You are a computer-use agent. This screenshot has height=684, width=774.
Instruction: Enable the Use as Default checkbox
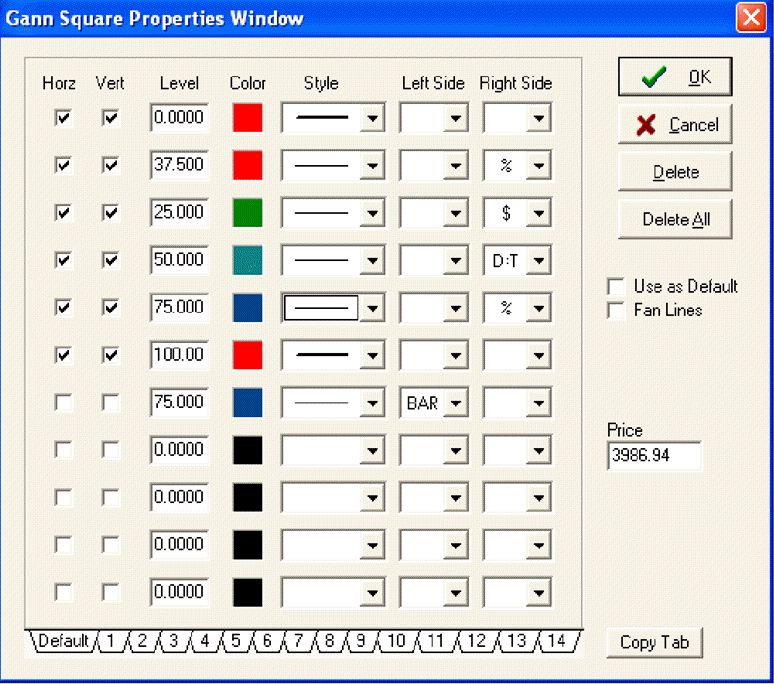pos(616,287)
